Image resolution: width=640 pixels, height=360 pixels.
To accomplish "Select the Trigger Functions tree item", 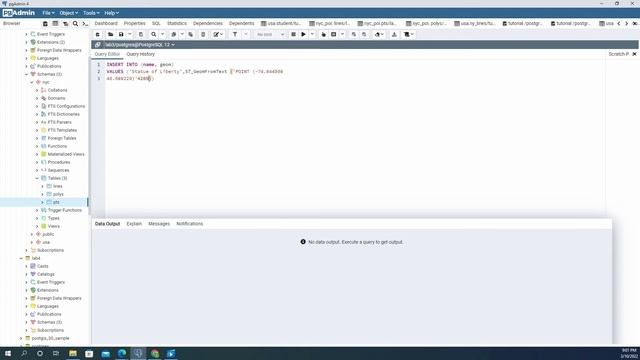I will (64, 210).
